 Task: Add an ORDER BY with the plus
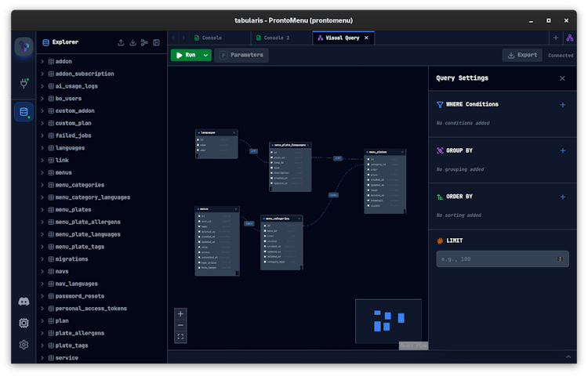[562, 197]
